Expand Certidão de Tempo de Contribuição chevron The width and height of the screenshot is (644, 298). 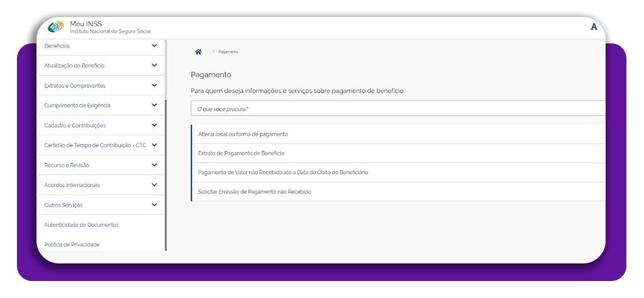pyautogui.click(x=154, y=145)
